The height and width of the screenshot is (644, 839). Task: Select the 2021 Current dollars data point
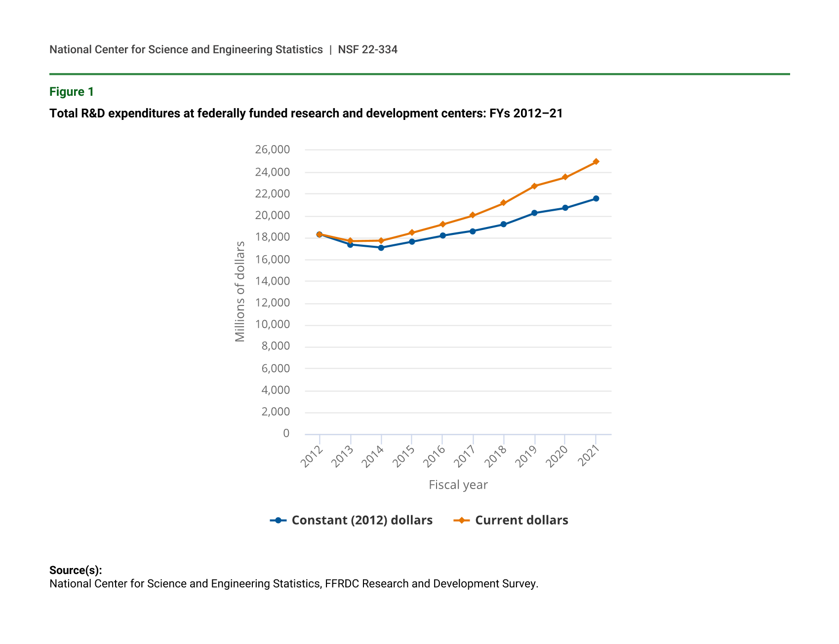[596, 161]
